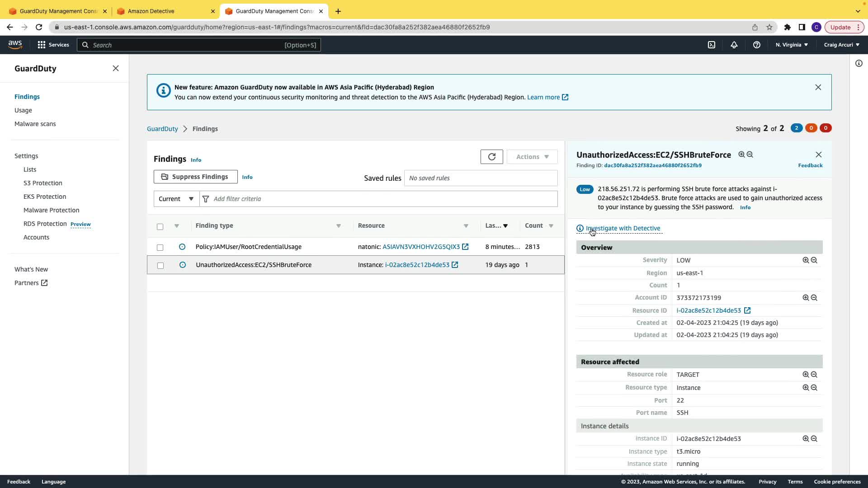The height and width of the screenshot is (488, 868).
Task: Open the notifications bell
Action: coord(734,45)
